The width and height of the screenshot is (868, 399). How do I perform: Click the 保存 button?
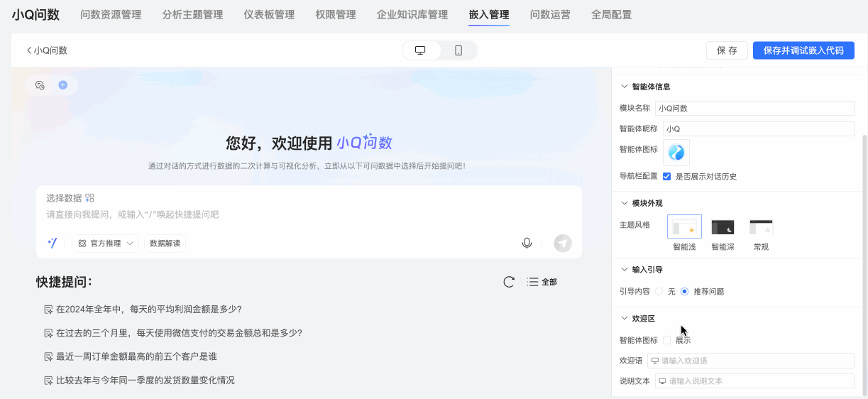point(727,50)
